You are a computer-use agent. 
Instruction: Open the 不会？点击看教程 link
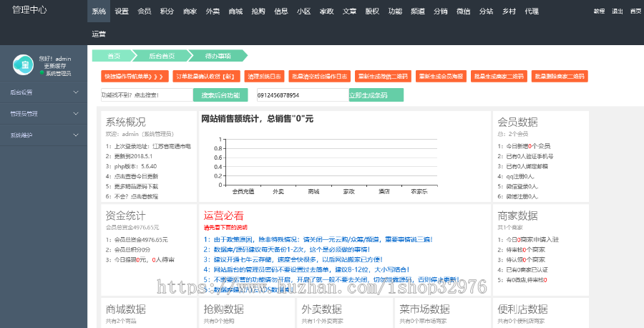click(136, 196)
